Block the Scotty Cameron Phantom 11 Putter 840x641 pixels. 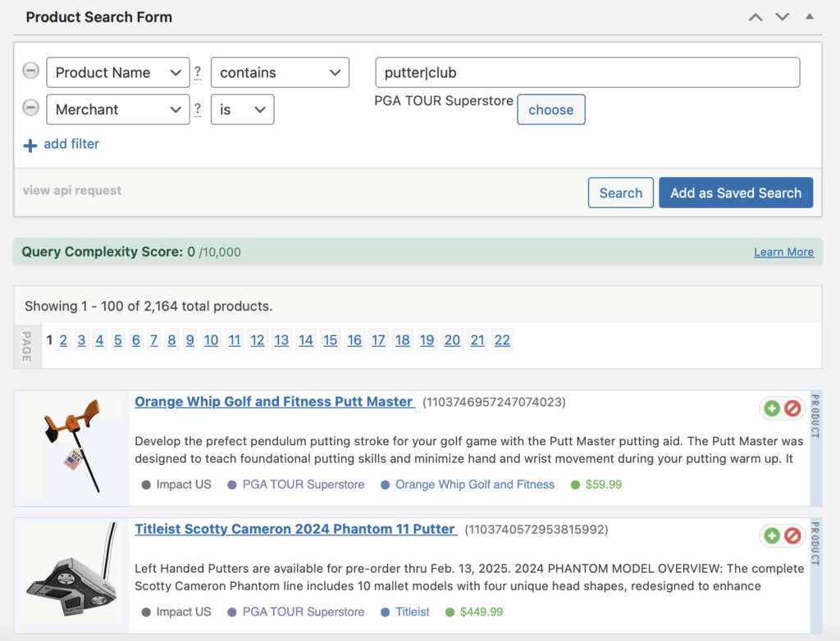[x=792, y=536]
